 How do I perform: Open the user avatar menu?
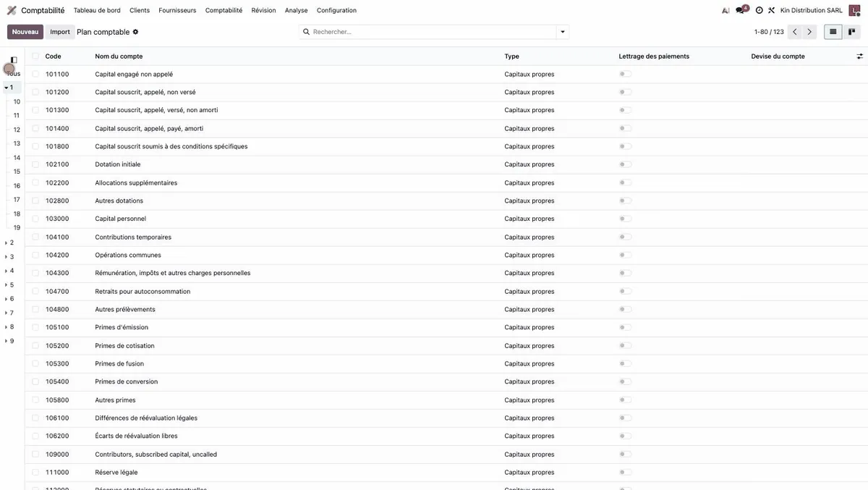(x=854, y=10)
